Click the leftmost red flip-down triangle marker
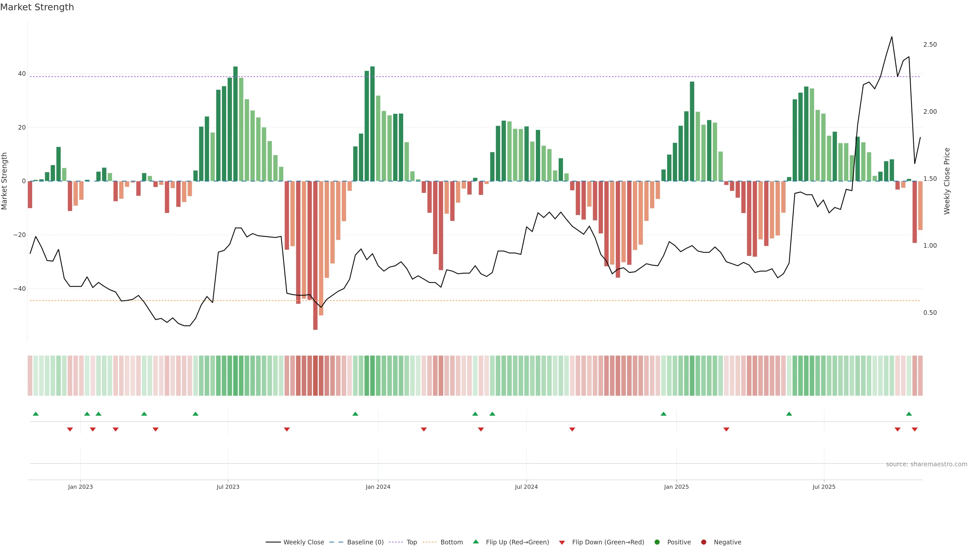The height and width of the screenshot is (551, 980). click(x=70, y=429)
